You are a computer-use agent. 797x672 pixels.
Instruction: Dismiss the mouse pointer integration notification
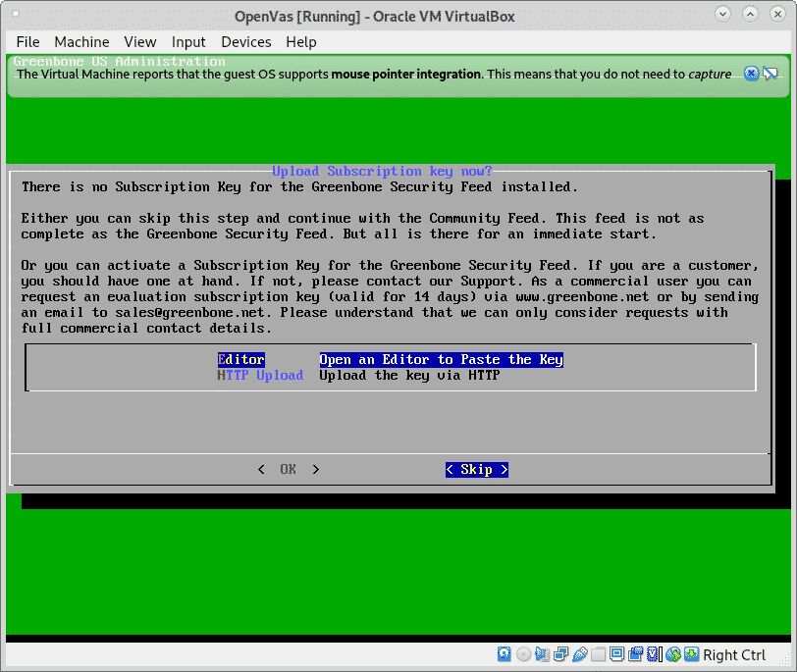751,74
